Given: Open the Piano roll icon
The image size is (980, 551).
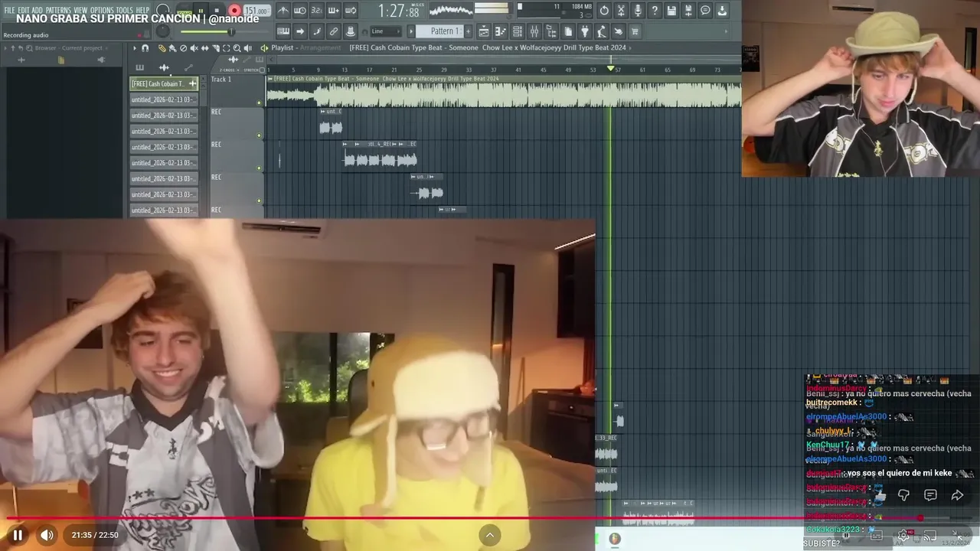Looking at the screenshot, I should click(x=501, y=31).
